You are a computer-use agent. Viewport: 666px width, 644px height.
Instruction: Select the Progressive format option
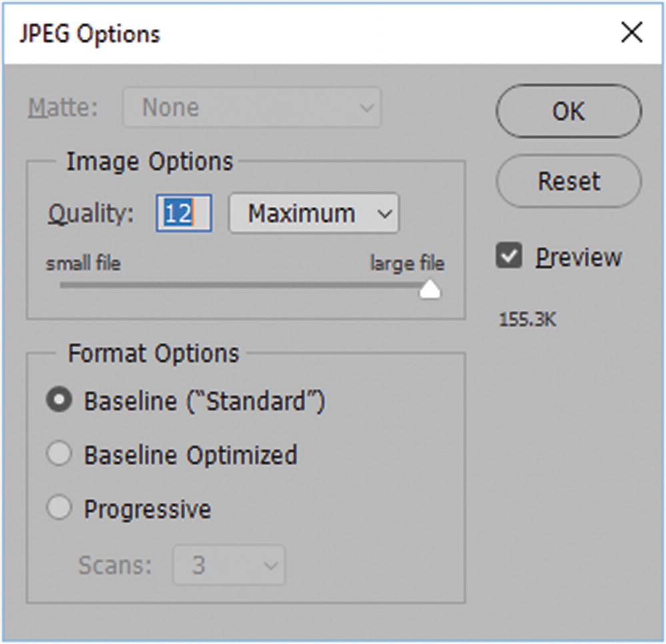click(x=59, y=509)
